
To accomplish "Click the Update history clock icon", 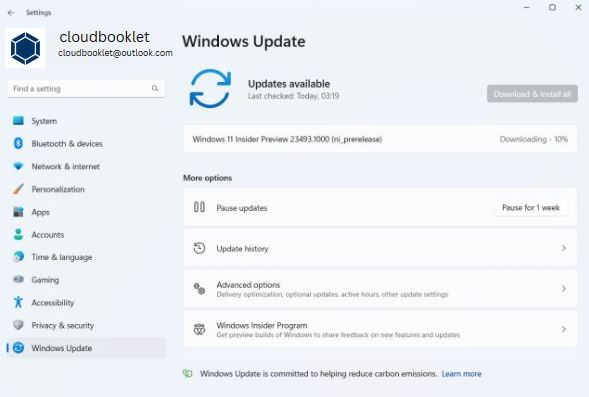I will click(199, 248).
